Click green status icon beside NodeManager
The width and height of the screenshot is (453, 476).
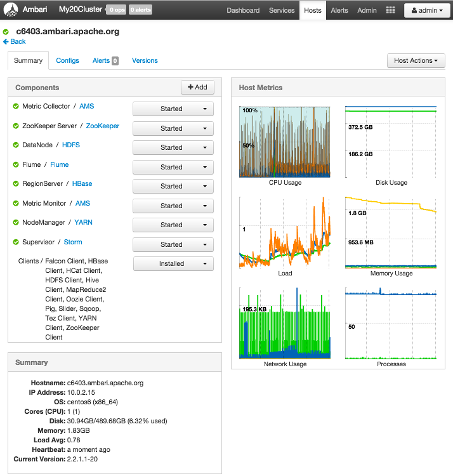click(x=16, y=223)
